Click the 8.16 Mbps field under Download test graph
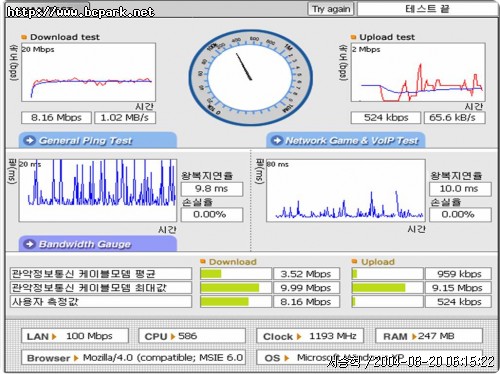500x374 pixels. pos(56,118)
